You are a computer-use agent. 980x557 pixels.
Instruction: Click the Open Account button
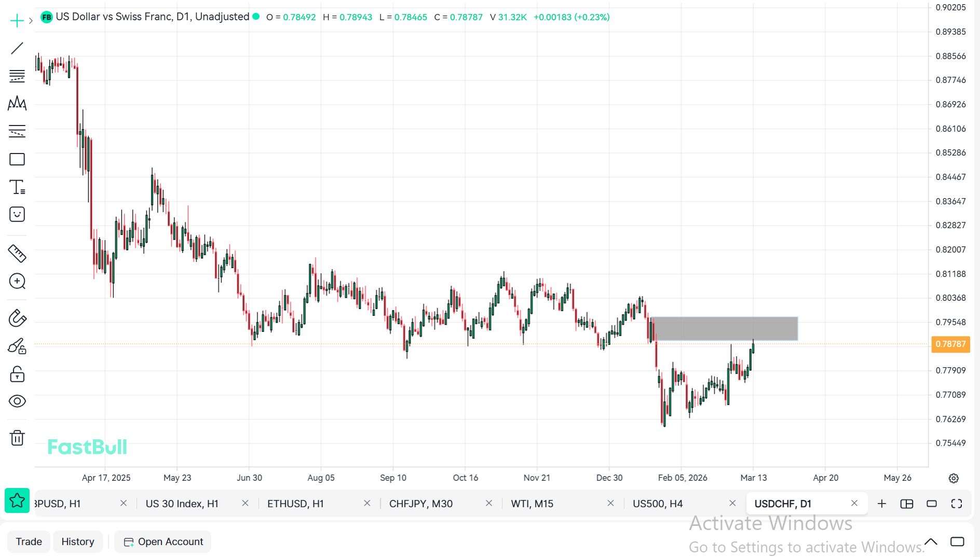[x=163, y=541]
